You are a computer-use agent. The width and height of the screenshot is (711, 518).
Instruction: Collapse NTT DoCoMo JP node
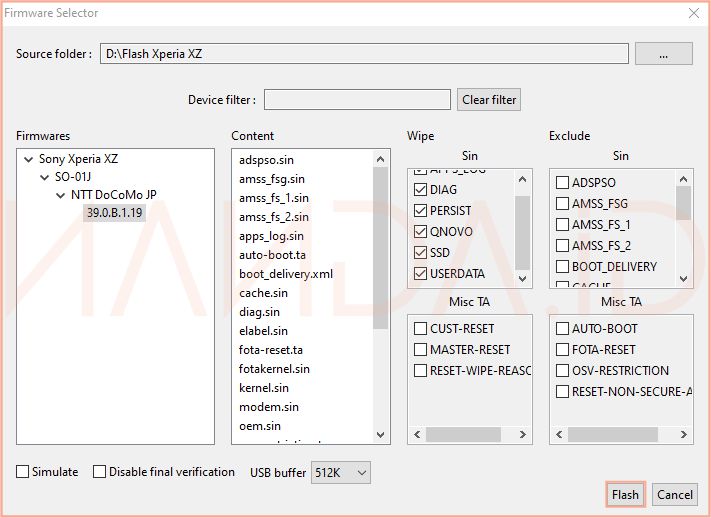tap(60, 196)
